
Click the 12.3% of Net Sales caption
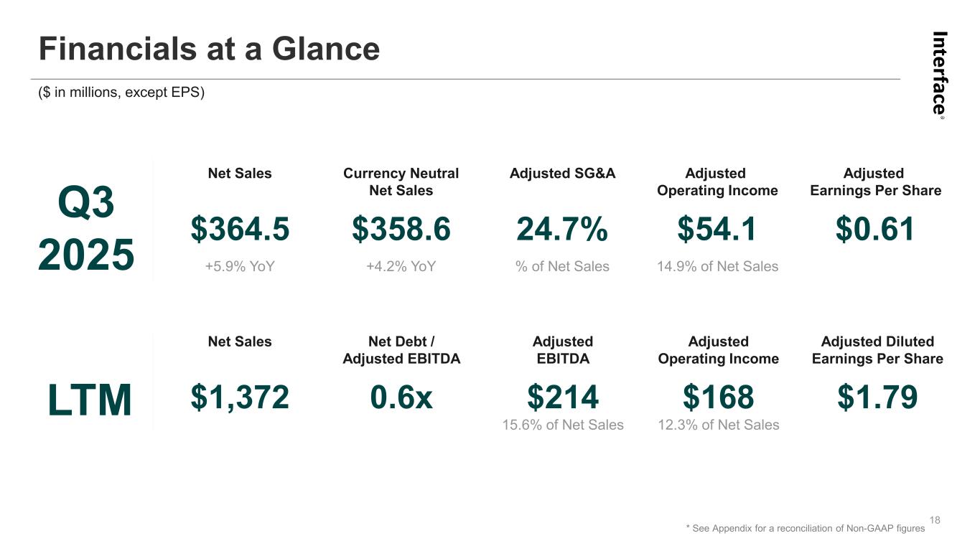click(x=718, y=425)
